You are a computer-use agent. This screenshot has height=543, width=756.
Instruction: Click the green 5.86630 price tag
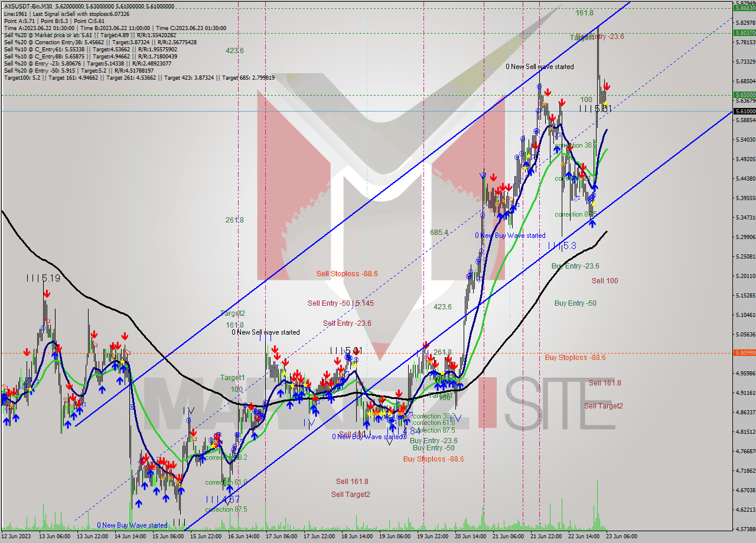point(744,8)
